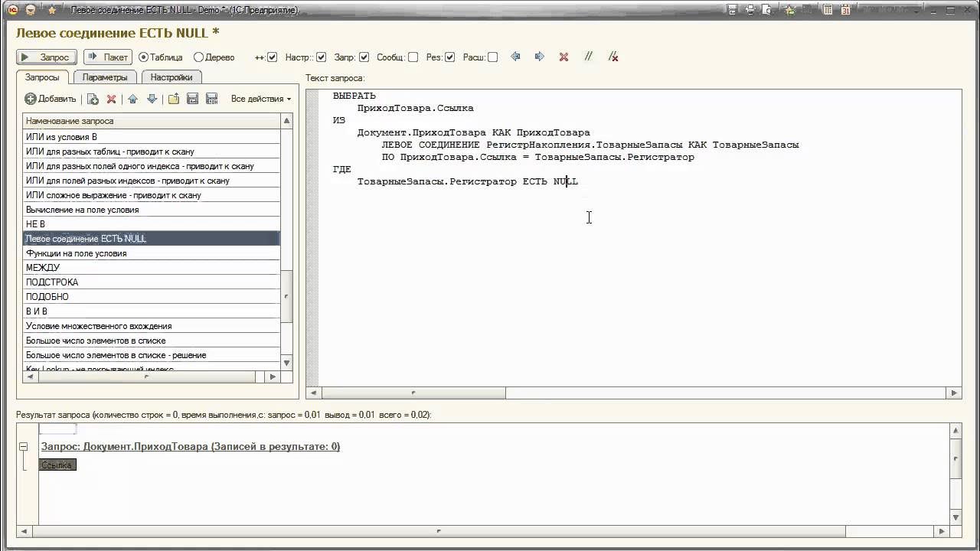Select the query 'ПОДОБНО' in the list

coord(152,297)
